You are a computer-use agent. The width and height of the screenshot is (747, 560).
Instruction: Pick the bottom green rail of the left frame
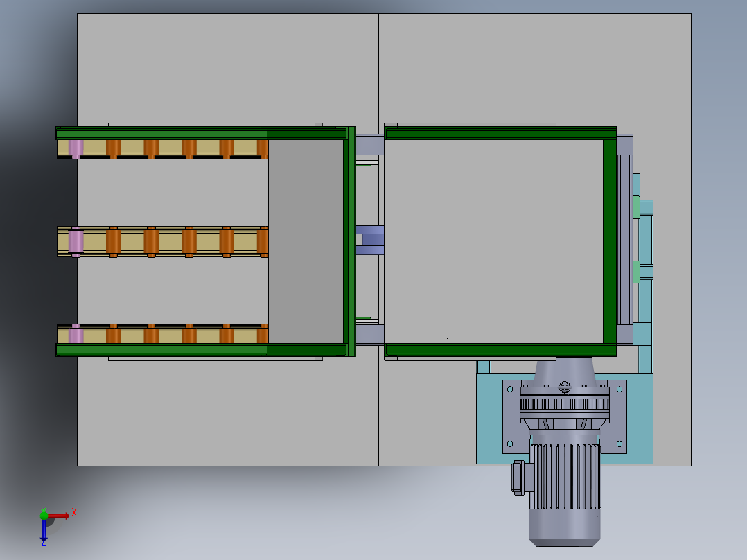[x=200, y=349]
